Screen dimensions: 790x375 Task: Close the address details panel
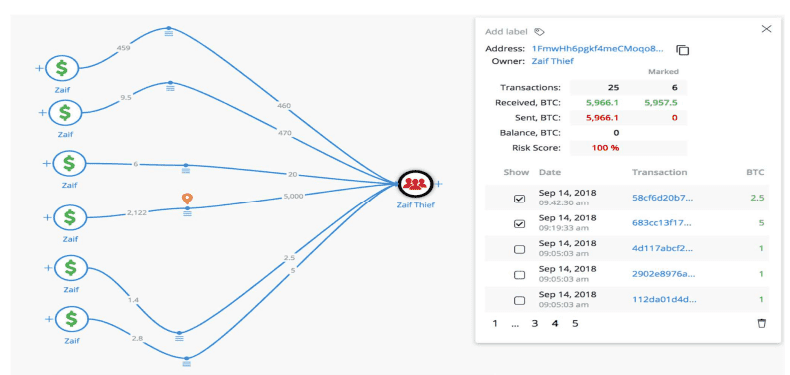coord(766,29)
